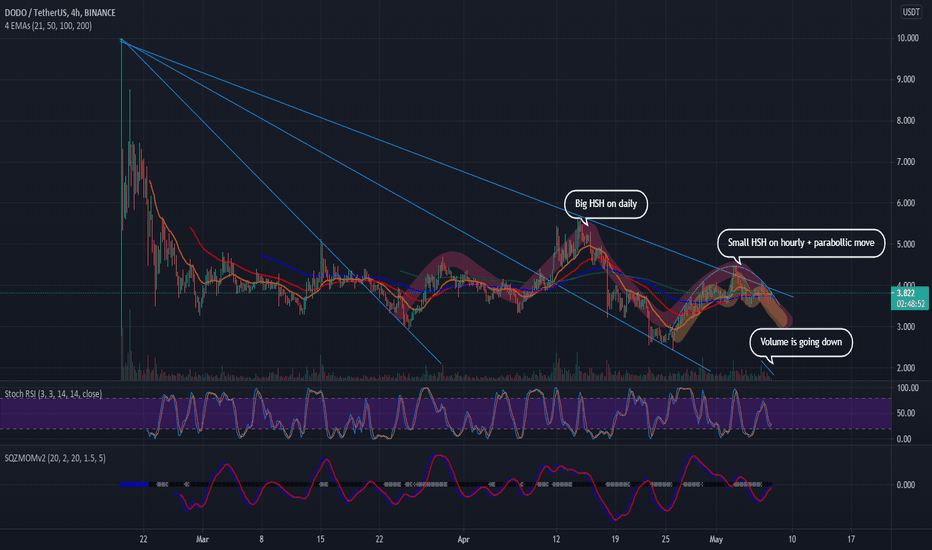Click the 2.000 price axis label
This screenshot has width=932, height=550.
[x=906, y=368]
